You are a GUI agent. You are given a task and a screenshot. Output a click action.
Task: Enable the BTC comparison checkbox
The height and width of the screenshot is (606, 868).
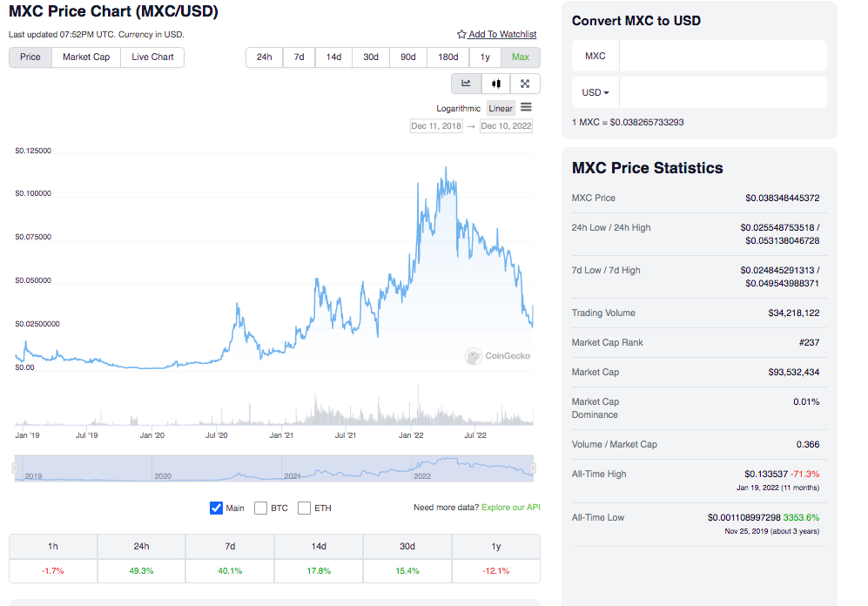(260, 508)
